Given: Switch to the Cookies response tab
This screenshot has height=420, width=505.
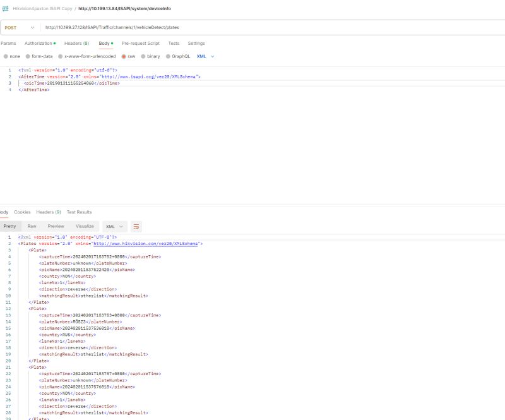Looking at the screenshot, I should tap(21, 212).
